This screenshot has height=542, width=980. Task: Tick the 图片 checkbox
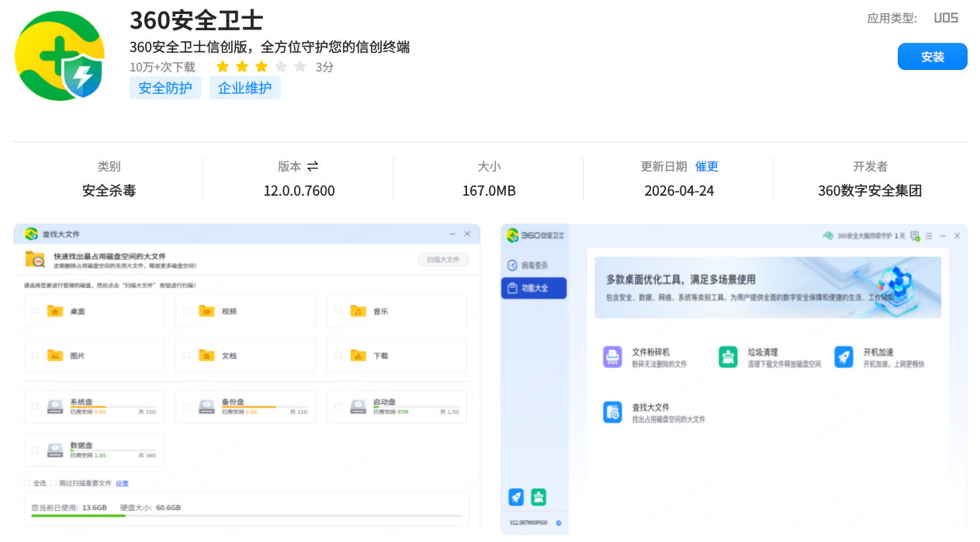coord(34,355)
